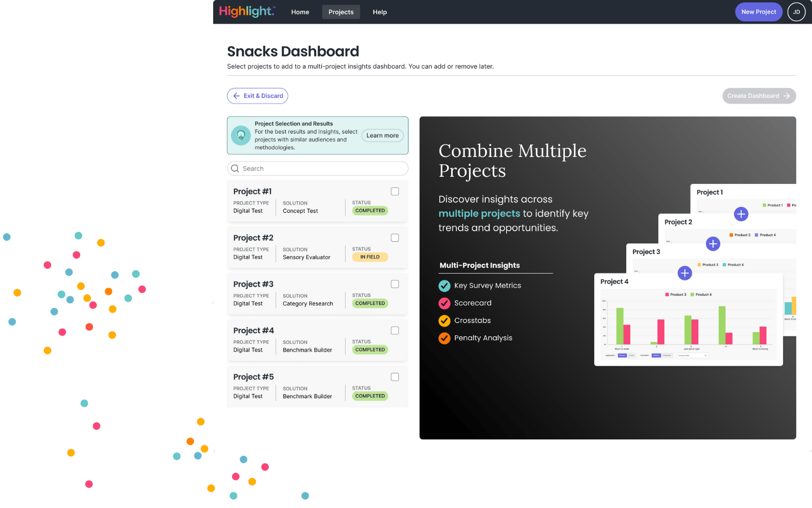Open the JD avatar menu
Image resolution: width=812 pixels, height=508 pixels.
pos(796,12)
